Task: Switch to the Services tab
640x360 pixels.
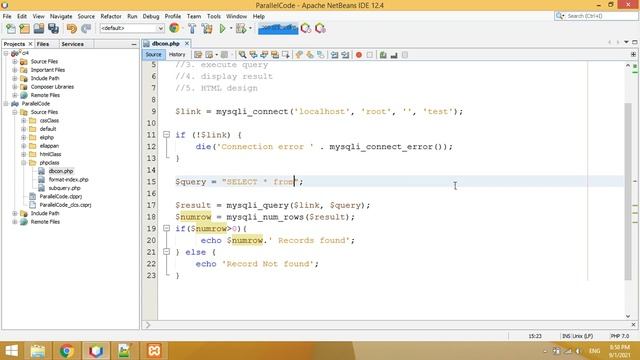Action: pos(72,44)
